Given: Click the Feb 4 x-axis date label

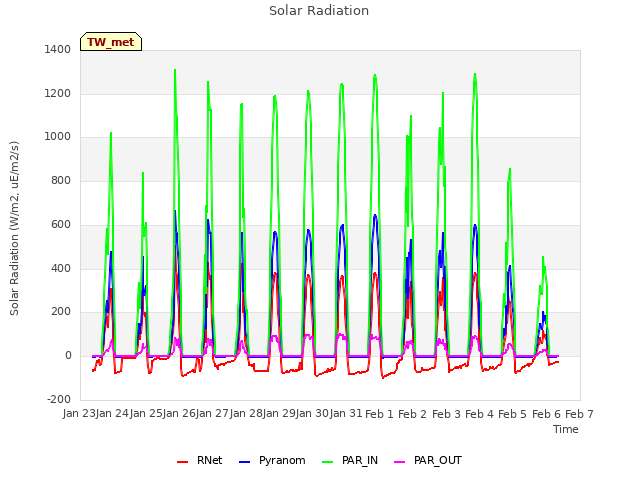Looking at the screenshot, I should click(x=479, y=414).
